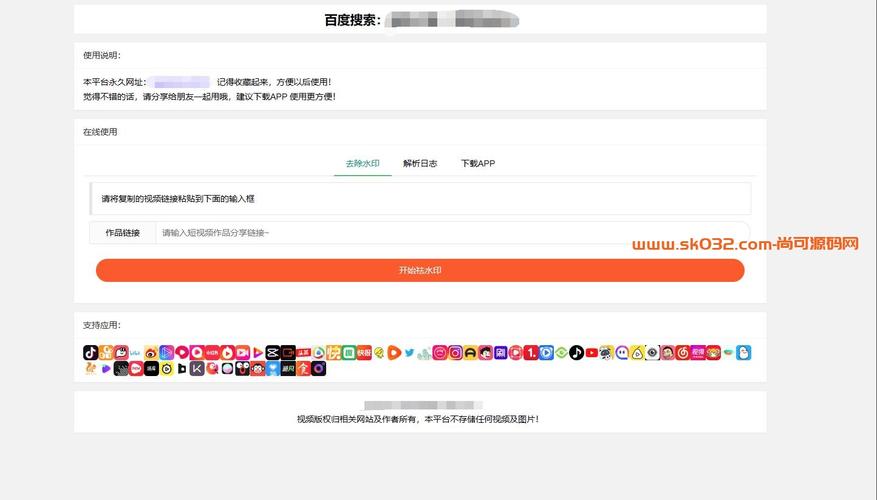This screenshot has width=877, height=500.
Task: Click the 开始祛水印 orange button
Action: click(x=420, y=270)
